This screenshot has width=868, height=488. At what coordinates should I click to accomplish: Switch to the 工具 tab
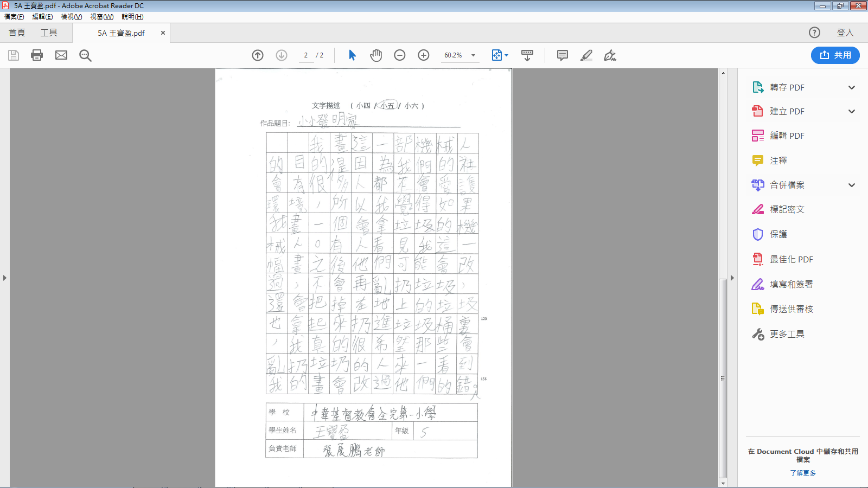(49, 33)
